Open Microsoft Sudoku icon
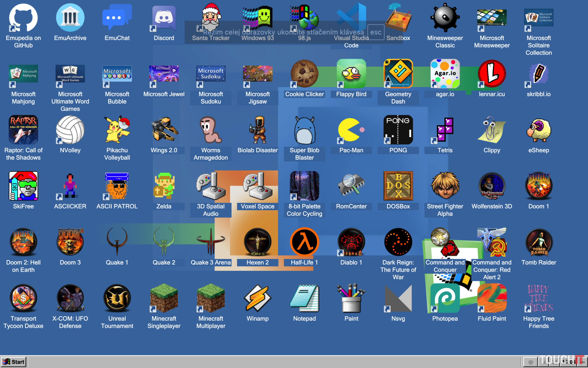Viewport: 588px width, 368px height. (211, 74)
